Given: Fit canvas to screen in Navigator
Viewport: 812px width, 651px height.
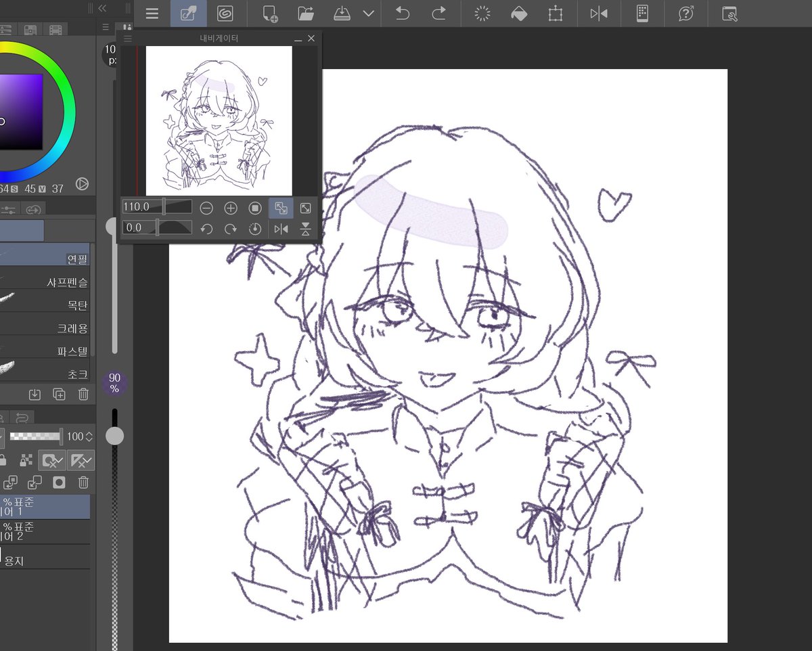Looking at the screenshot, I should point(306,208).
